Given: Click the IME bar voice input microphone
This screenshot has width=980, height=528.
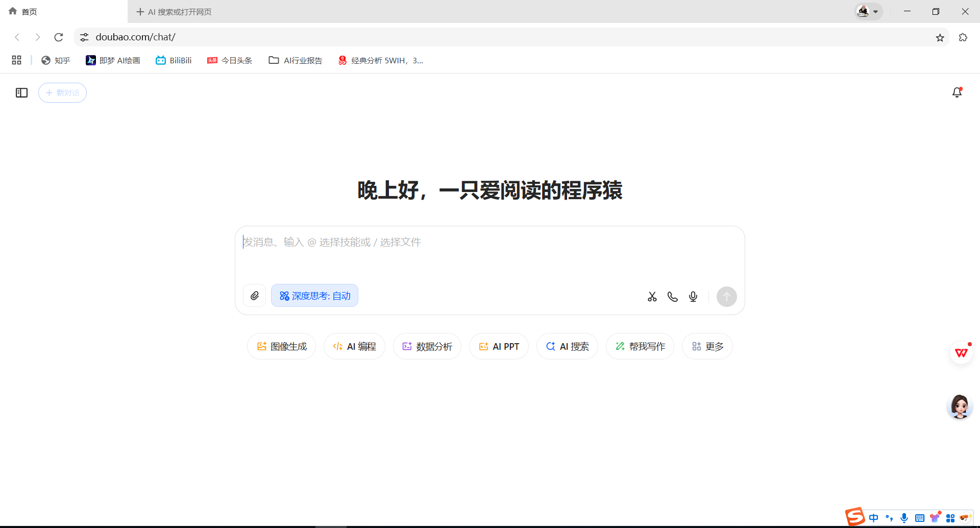Looking at the screenshot, I should pos(904,518).
